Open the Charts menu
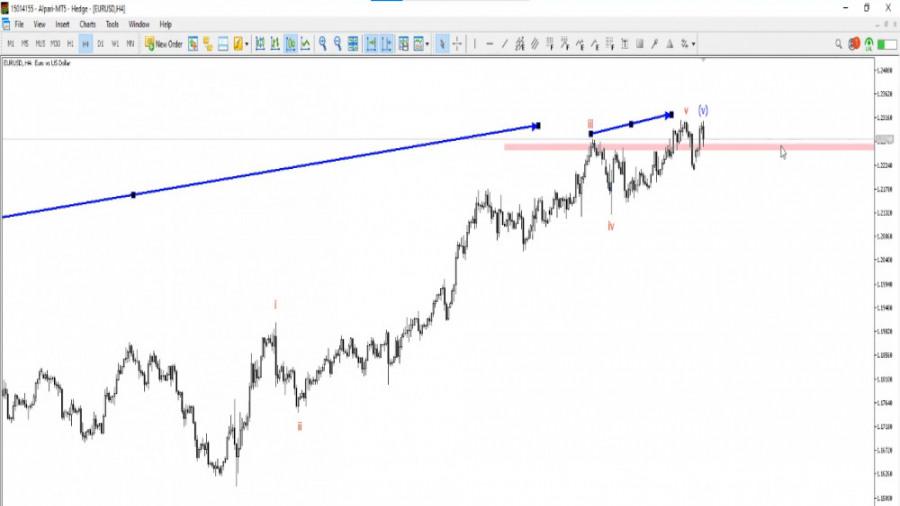Image resolution: width=900 pixels, height=506 pixels. [x=87, y=25]
